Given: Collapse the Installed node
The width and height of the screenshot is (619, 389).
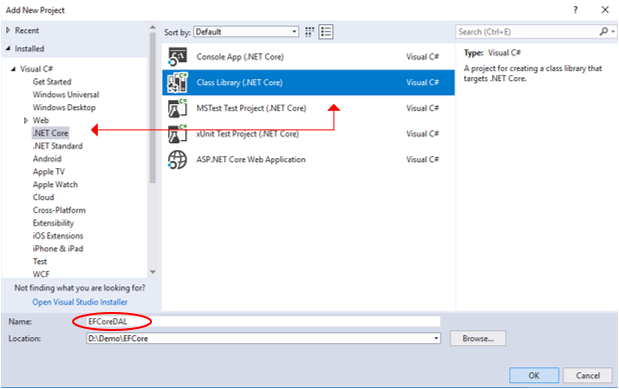Looking at the screenshot, I should [x=8, y=49].
